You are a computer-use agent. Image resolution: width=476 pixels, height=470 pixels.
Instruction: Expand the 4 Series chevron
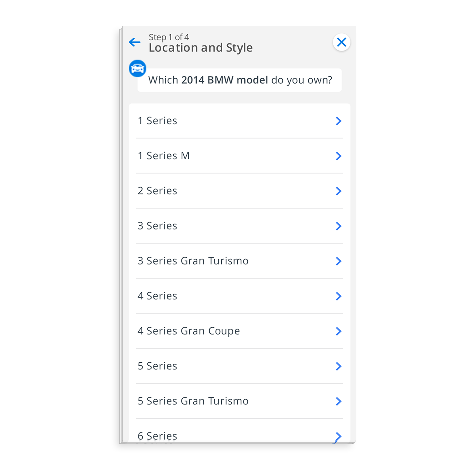click(x=339, y=296)
